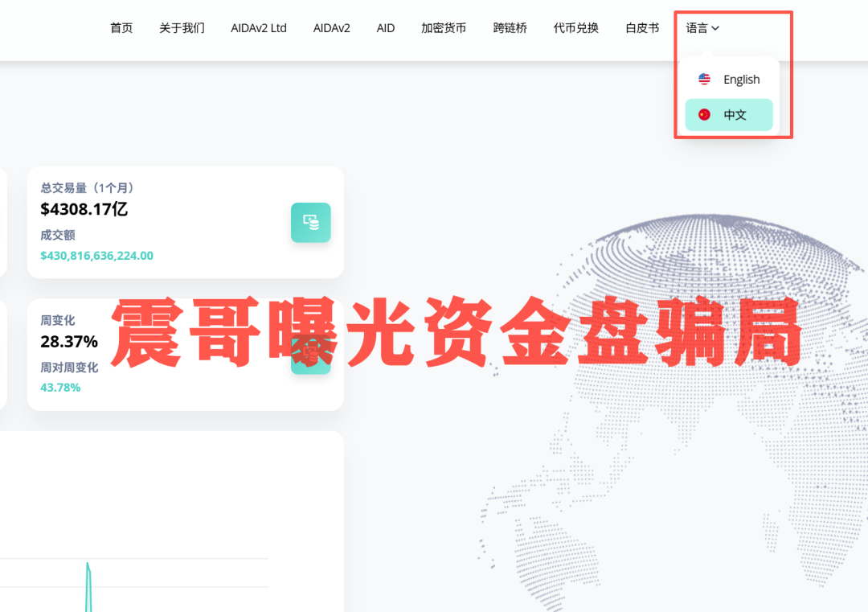Click the $430,816,636,224.00 turnover figure
The height and width of the screenshot is (612, 868).
click(x=96, y=254)
